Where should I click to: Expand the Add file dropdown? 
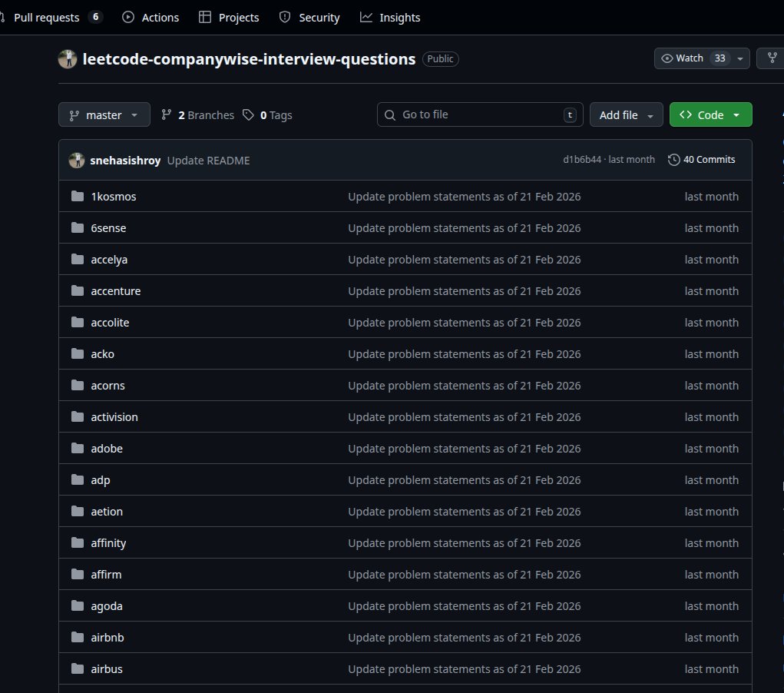627,115
